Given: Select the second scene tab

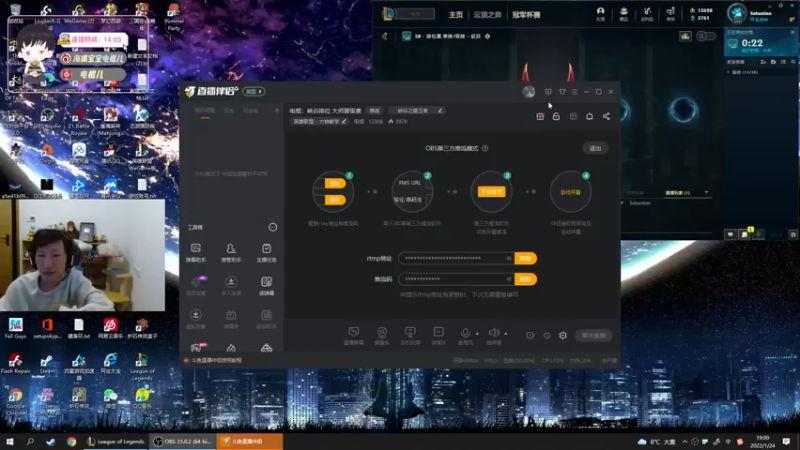Looking at the screenshot, I should 230,110.
